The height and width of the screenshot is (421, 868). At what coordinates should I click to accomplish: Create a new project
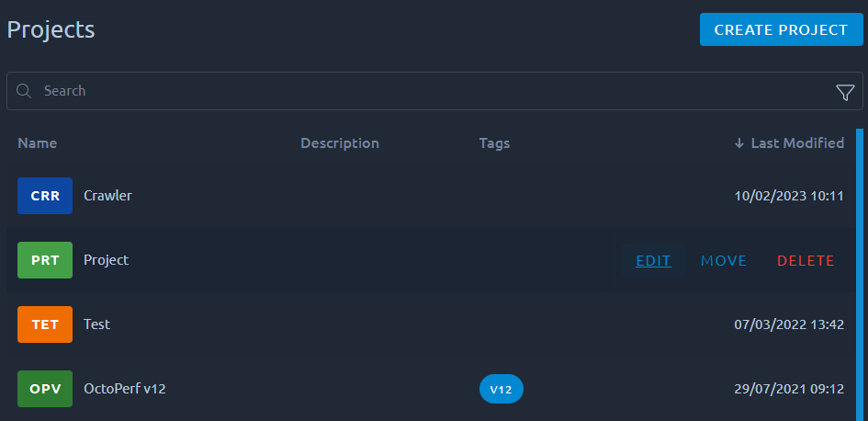pyautogui.click(x=781, y=29)
